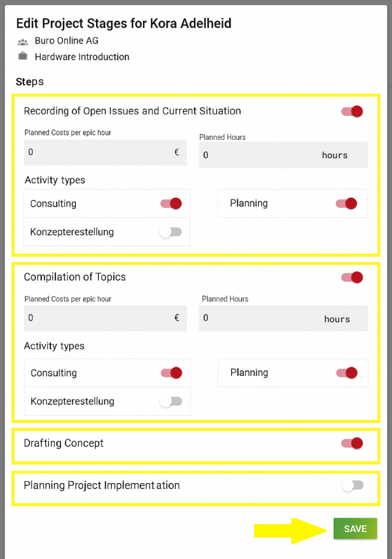Toggle off the Drafting Concept step
The image size is (392, 559).
point(352,443)
